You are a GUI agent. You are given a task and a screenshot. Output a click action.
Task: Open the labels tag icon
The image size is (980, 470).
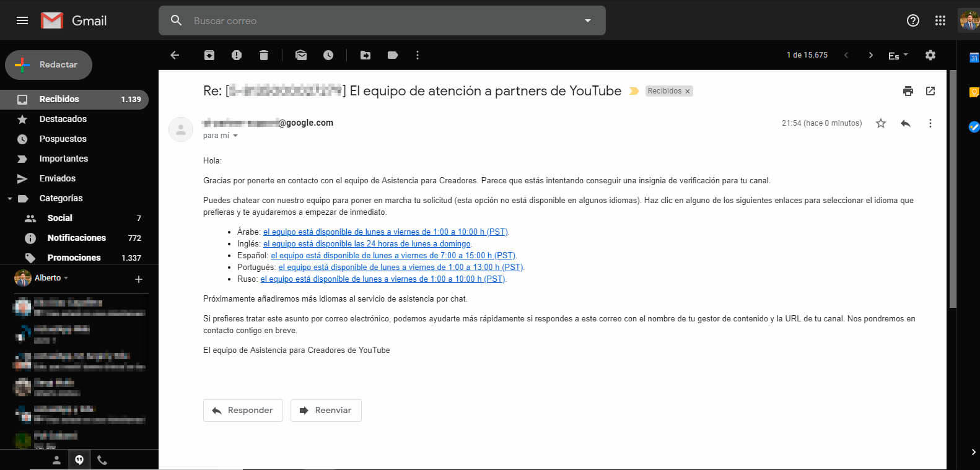[x=393, y=55]
